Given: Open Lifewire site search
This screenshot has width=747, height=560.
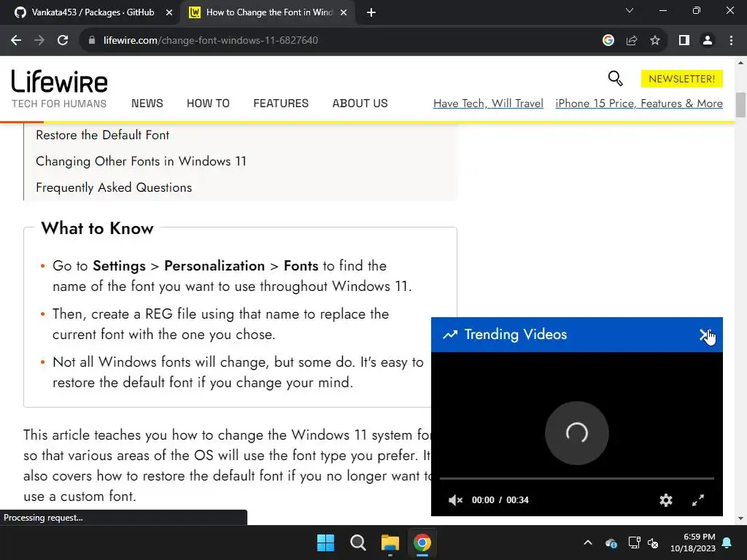Looking at the screenshot, I should click(x=615, y=79).
